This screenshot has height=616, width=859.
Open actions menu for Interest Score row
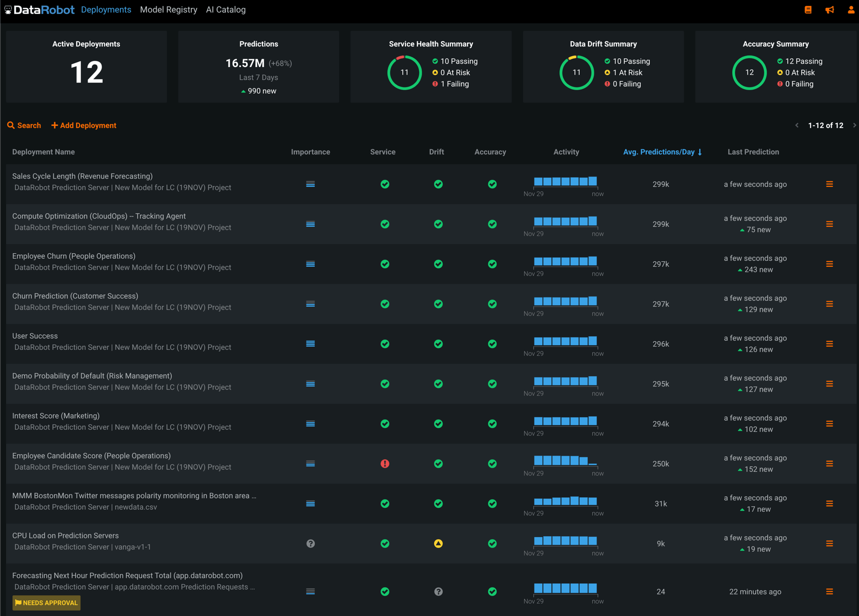829,424
